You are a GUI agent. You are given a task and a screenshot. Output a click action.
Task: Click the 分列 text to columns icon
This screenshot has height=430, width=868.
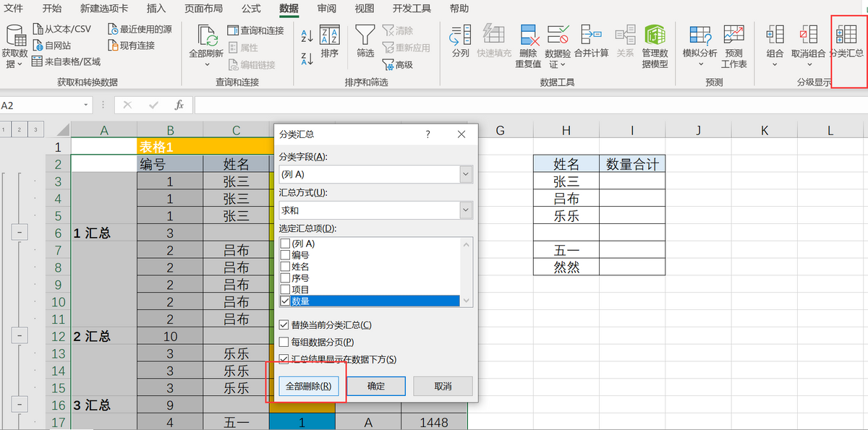click(x=460, y=41)
